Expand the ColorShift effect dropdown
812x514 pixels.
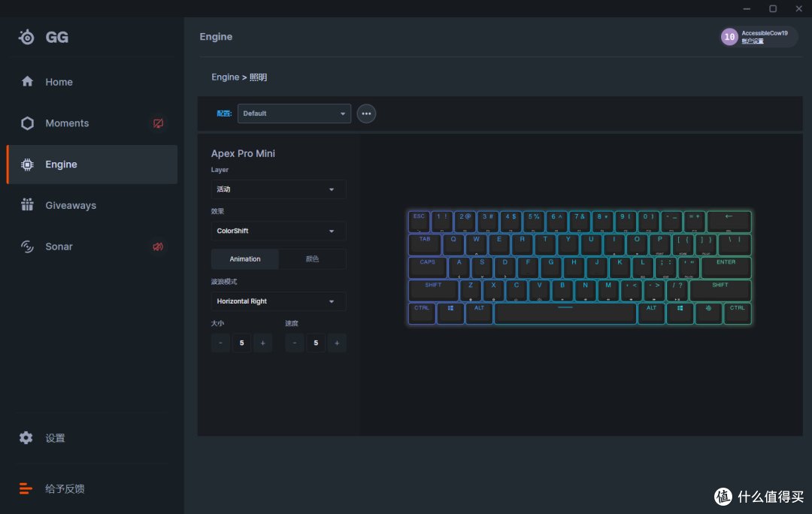[278, 231]
